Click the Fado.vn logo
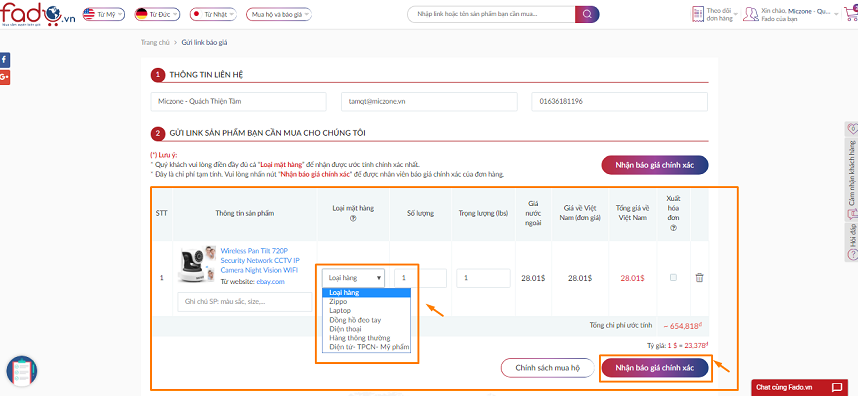This screenshot has width=858, height=396. coord(37,15)
